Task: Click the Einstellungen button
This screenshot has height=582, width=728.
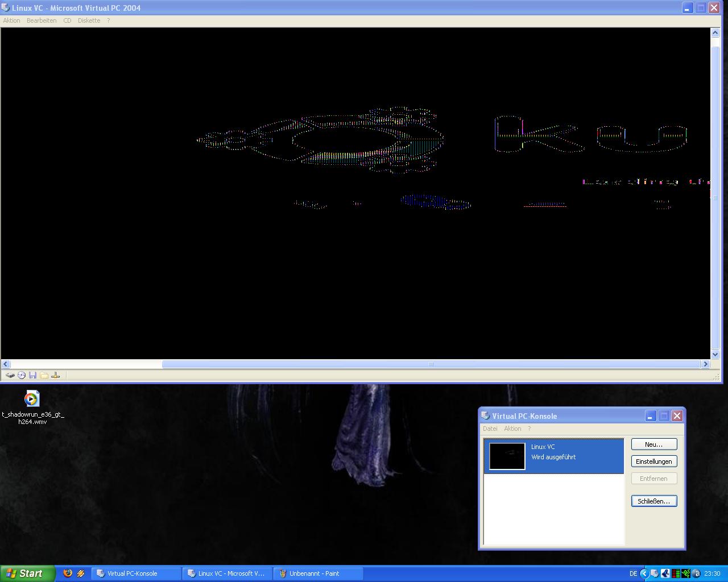Action: 654,462
